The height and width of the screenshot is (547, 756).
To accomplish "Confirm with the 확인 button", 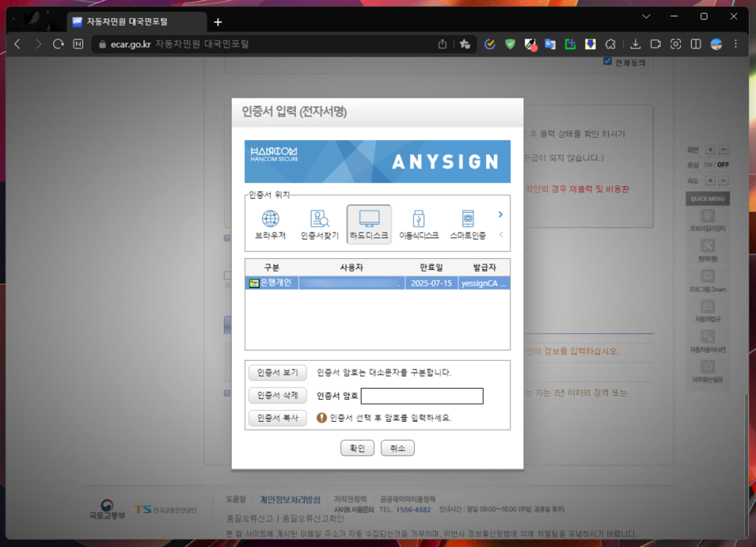I will 358,448.
